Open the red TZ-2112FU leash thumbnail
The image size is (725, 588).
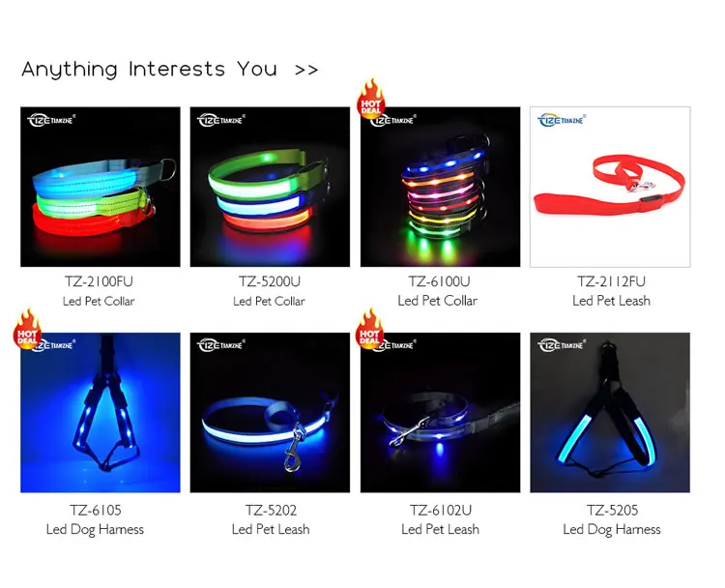point(610,187)
